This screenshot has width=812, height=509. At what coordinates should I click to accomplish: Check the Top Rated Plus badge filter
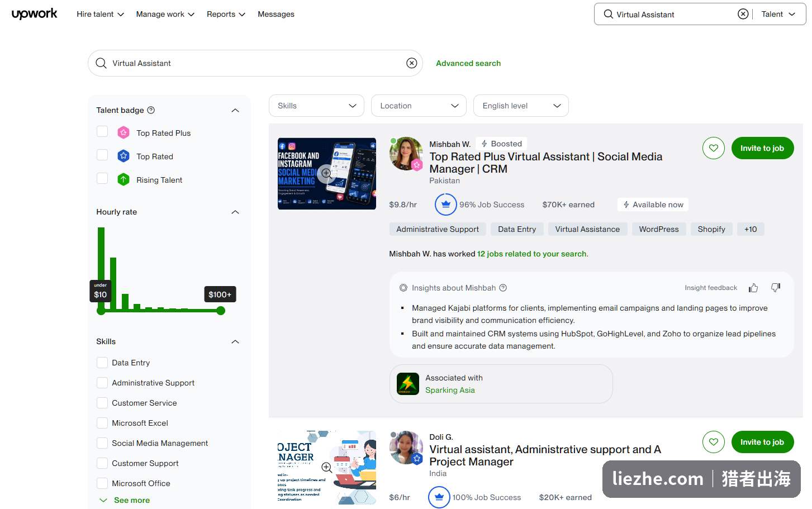(x=102, y=132)
